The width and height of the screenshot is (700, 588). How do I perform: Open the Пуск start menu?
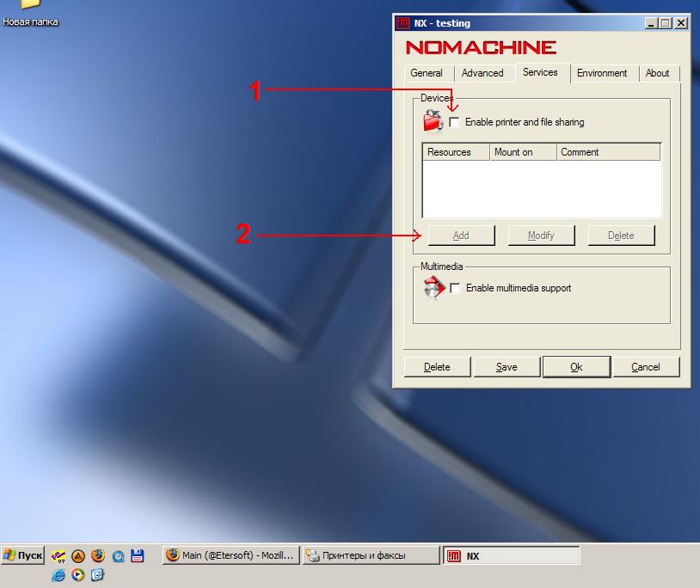[23, 555]
